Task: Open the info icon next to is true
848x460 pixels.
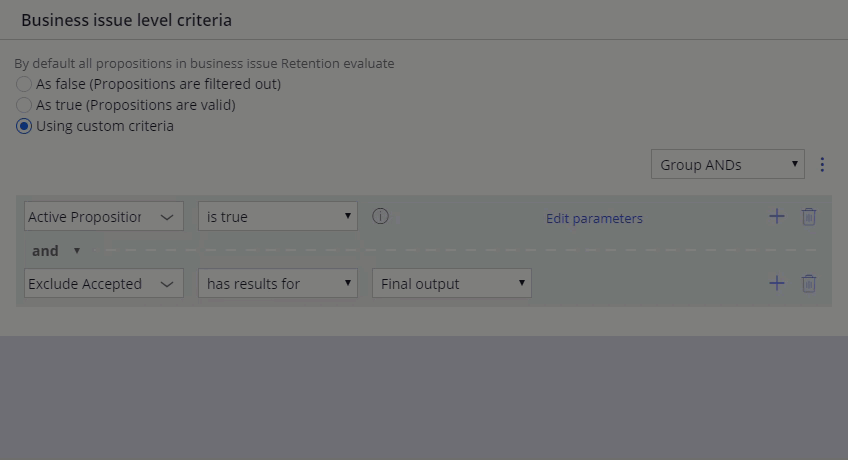Action: point(380,216)
